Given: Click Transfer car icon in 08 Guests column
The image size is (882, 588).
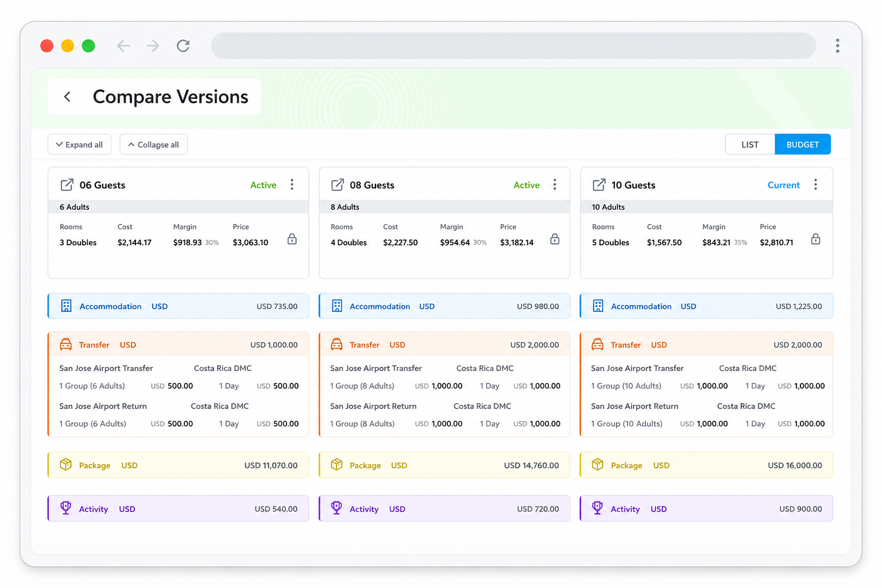Looking at the screenshot, I should pos(336,345).
